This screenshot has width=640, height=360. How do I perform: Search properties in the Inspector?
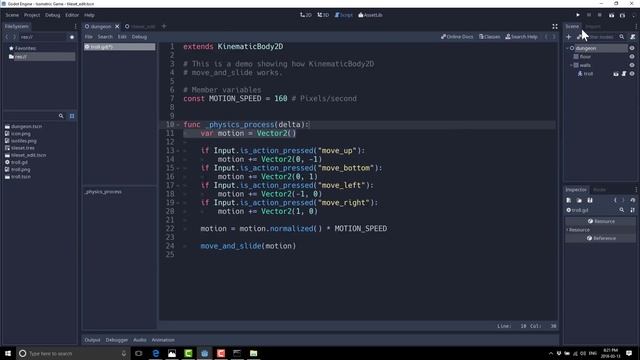[622, 210]
